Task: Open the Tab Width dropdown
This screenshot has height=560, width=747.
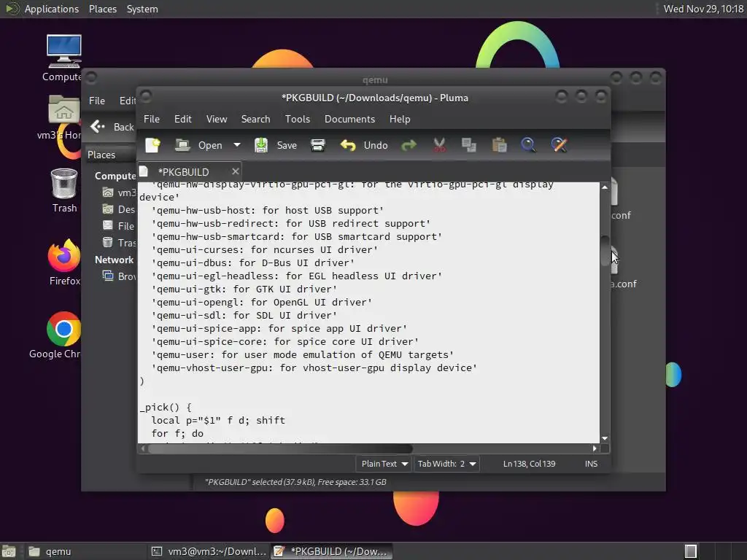Action: click(446, 464)
